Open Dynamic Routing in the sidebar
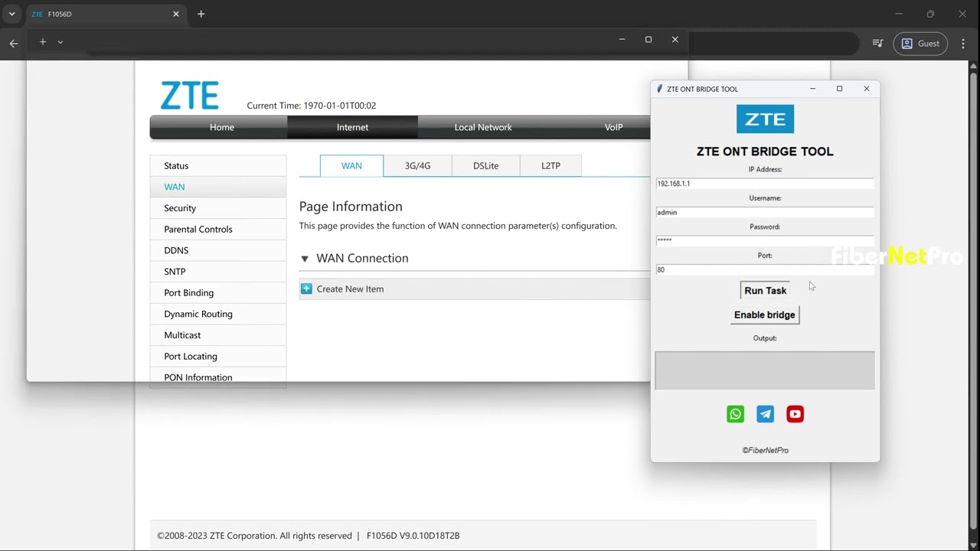980x551 pixels. point(218,314)
